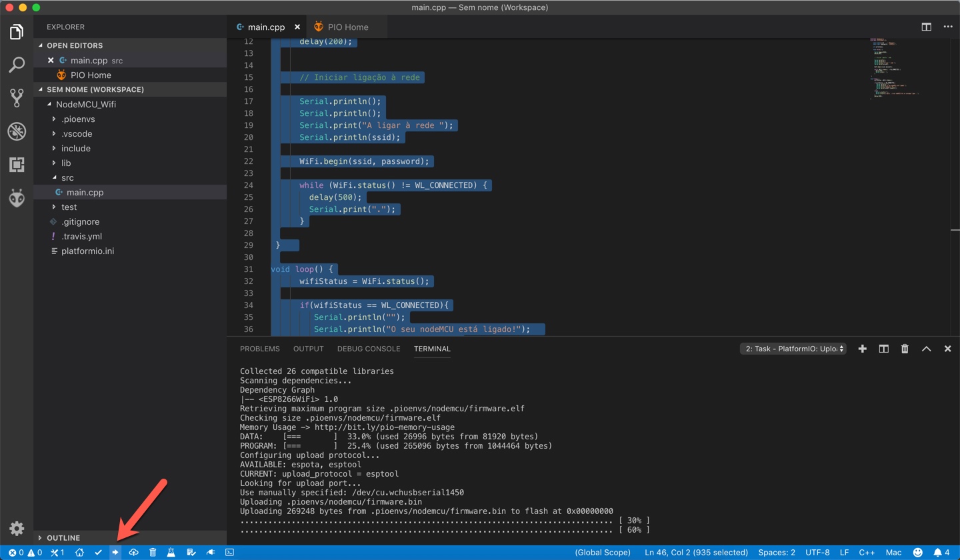Open Source Control in the activity bar

(x=16, y=98)
